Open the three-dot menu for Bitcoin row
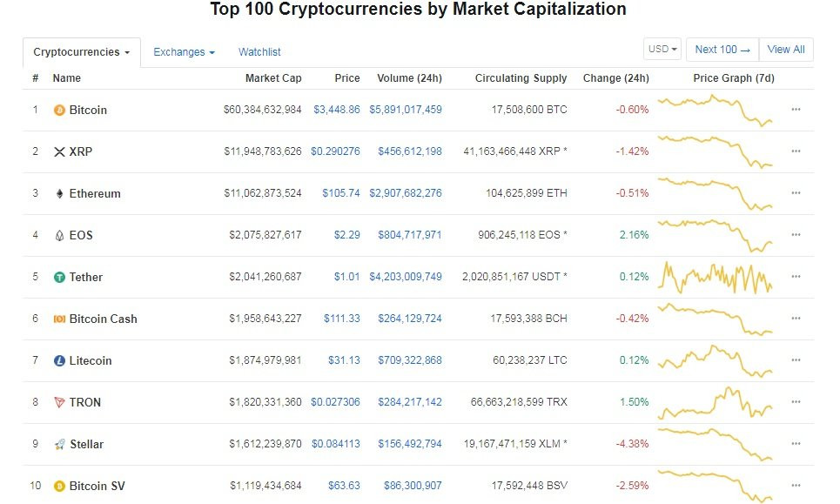840x504 pixels. (x=796, y=110)
